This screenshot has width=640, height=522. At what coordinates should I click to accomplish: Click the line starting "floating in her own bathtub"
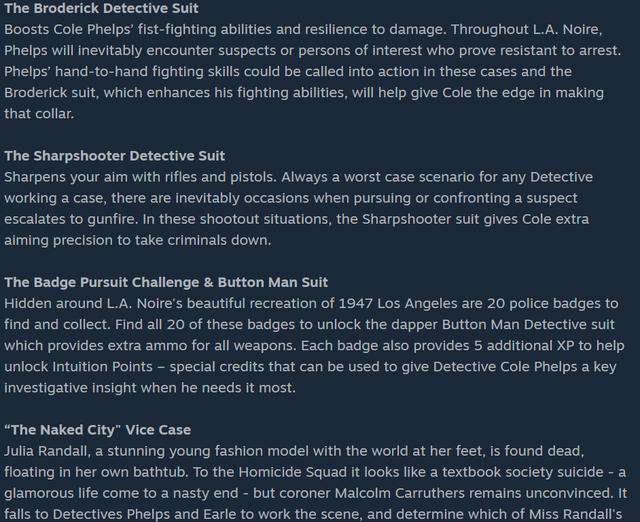[315, 472]
